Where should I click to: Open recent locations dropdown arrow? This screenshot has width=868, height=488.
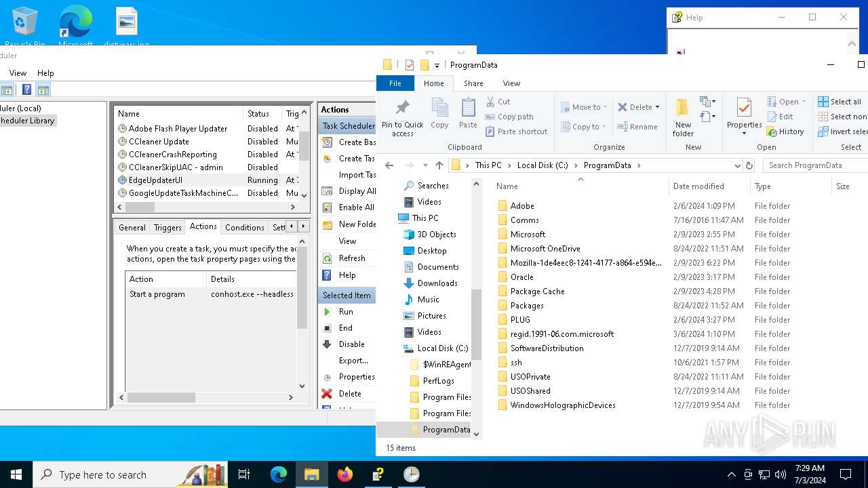pos(425,165)
